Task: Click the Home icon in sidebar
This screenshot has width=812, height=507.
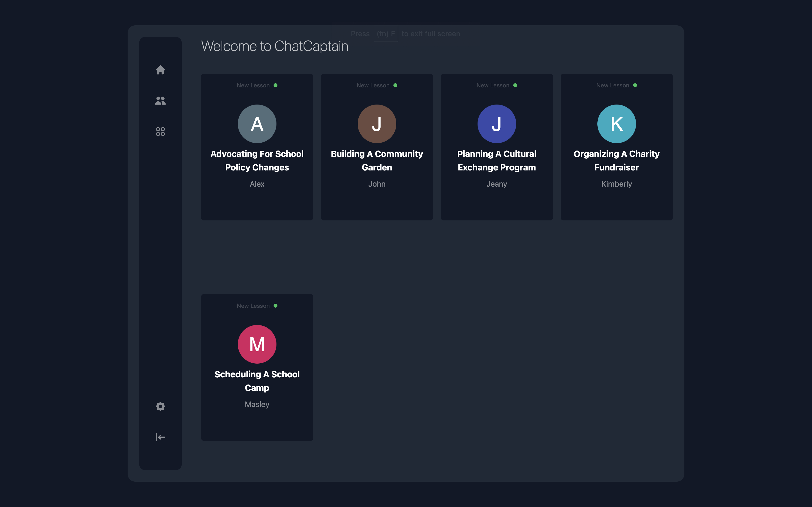Action: coord(160,70)
